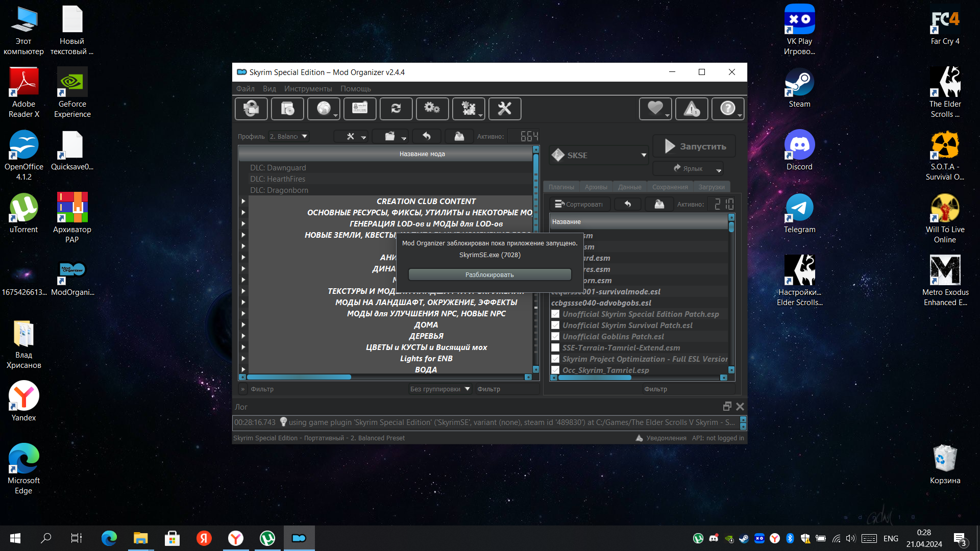
Task: Click the Разблокировать button
Action: tap(490, 274)
